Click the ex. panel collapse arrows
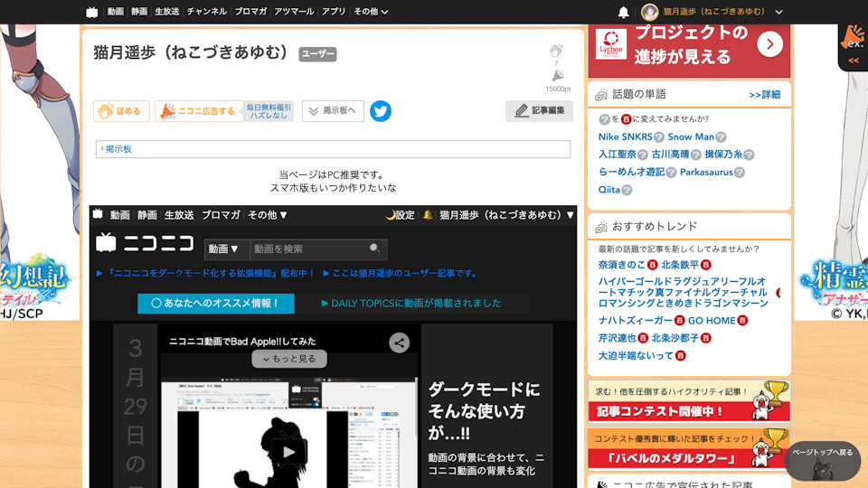The image size is (868, 488). (x=854, y=61)
